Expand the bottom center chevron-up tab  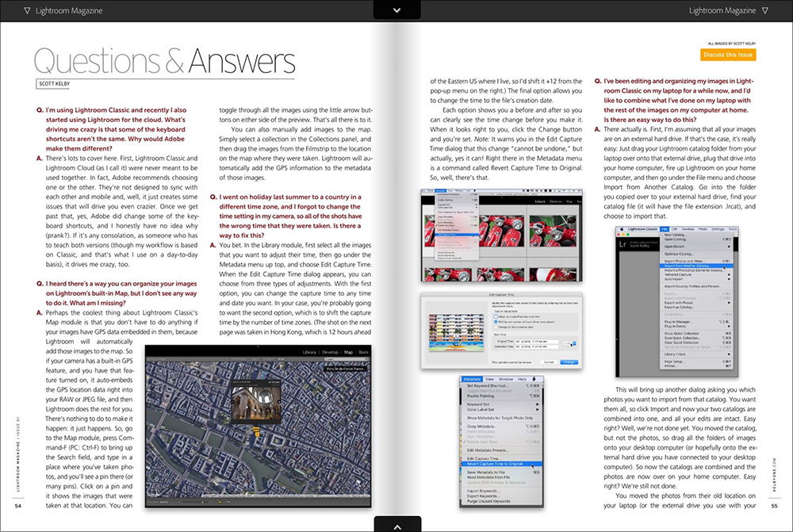click(x=397, y=525)
